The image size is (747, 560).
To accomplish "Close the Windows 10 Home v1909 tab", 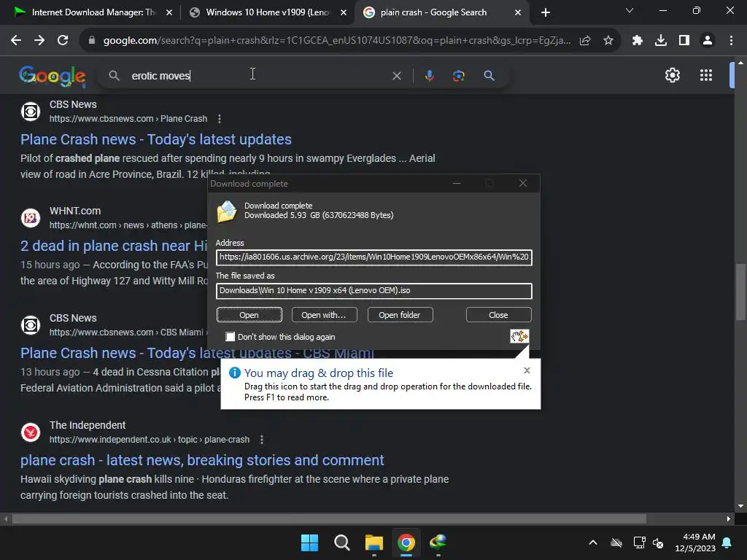I will (344, 13).
